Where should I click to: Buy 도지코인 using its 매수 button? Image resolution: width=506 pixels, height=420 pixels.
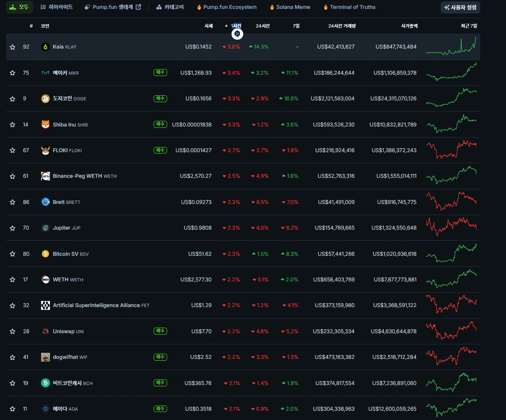[x=161, y=98]
